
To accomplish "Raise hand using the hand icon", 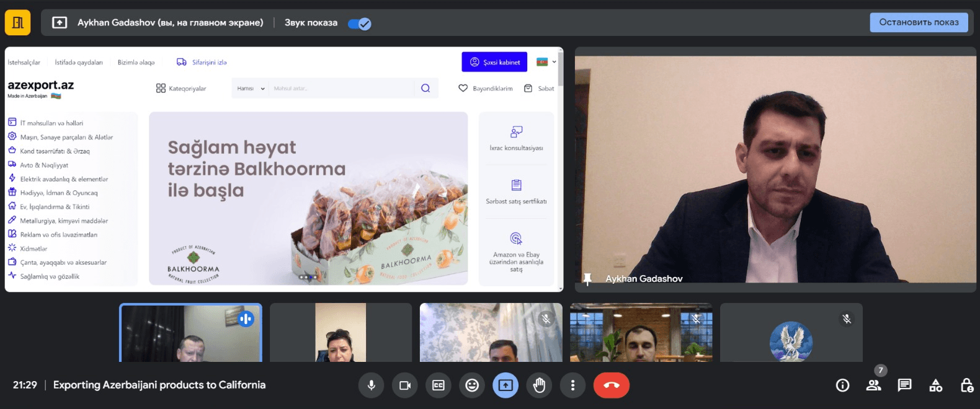I will pyautogui.click(x=539, y=385).
